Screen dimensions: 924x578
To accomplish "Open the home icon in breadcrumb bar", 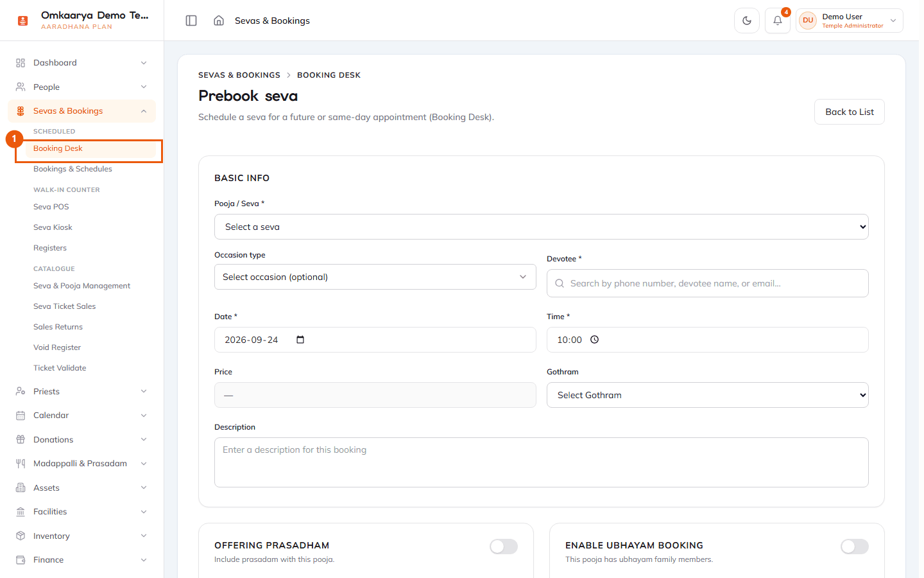I will (x=219, y=21).
